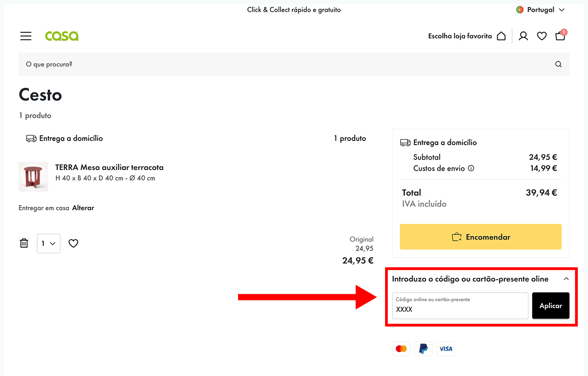Collapse the promo code section
Screen dimensions: 588x376
[x=566, y=279]
